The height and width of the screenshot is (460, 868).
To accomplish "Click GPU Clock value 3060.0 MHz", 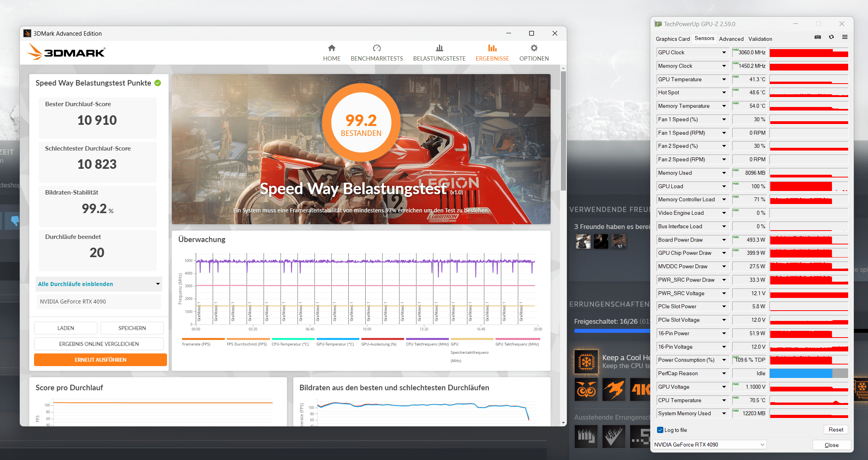I will point(749,52).
